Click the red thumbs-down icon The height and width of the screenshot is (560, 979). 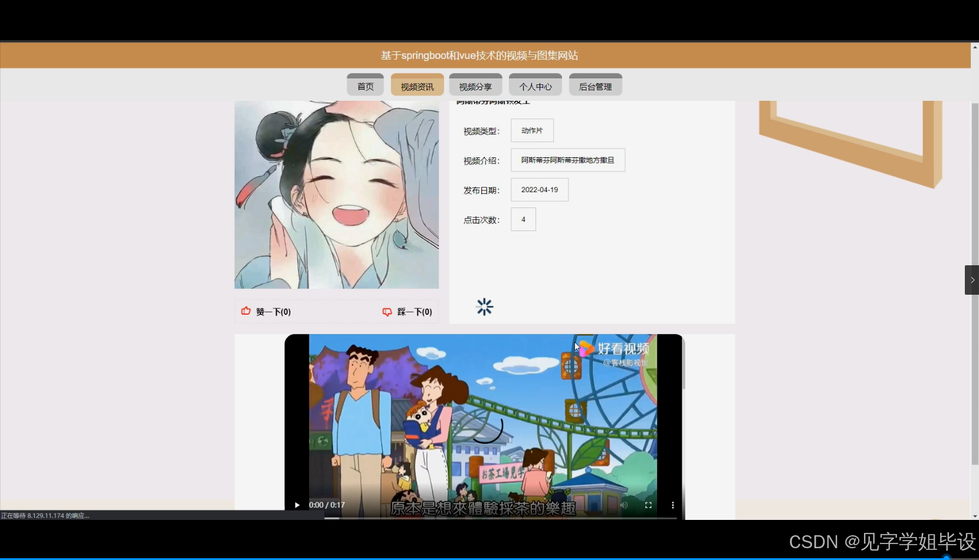(x=387, y=312)
